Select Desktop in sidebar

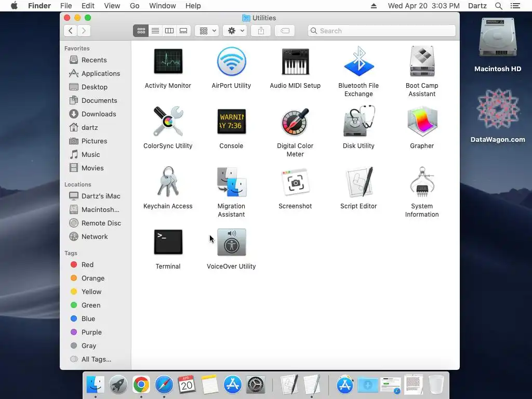pos(96,87)
